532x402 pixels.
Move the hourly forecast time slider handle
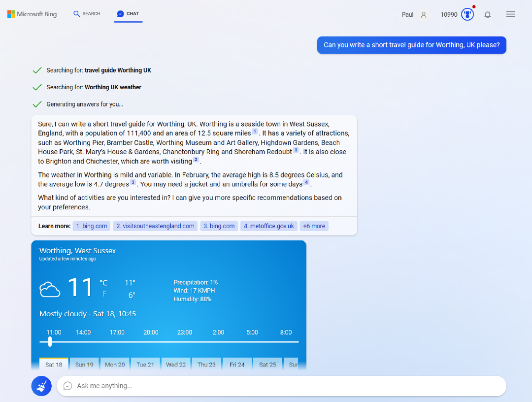tap(50, 342)
